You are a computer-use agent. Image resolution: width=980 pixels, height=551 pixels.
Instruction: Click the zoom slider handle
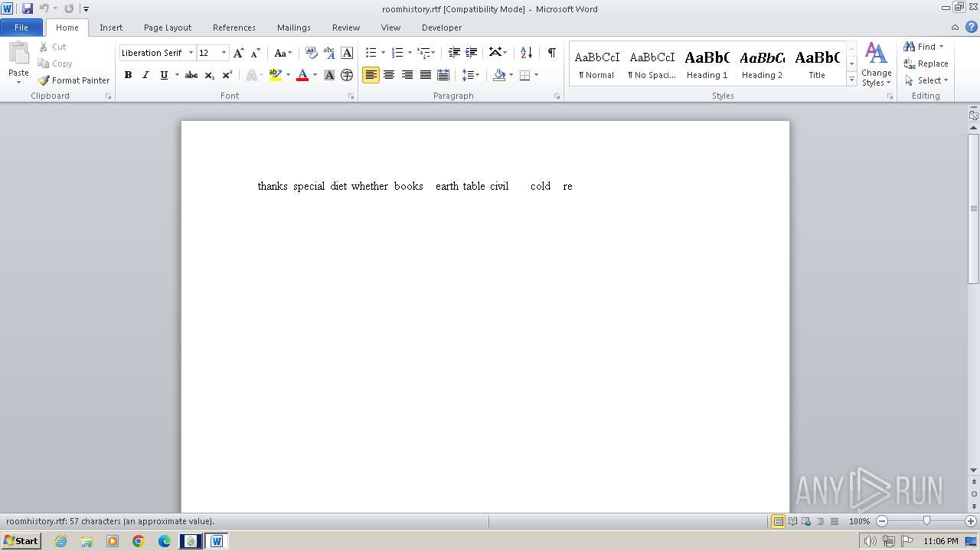[x=926, y=521]
